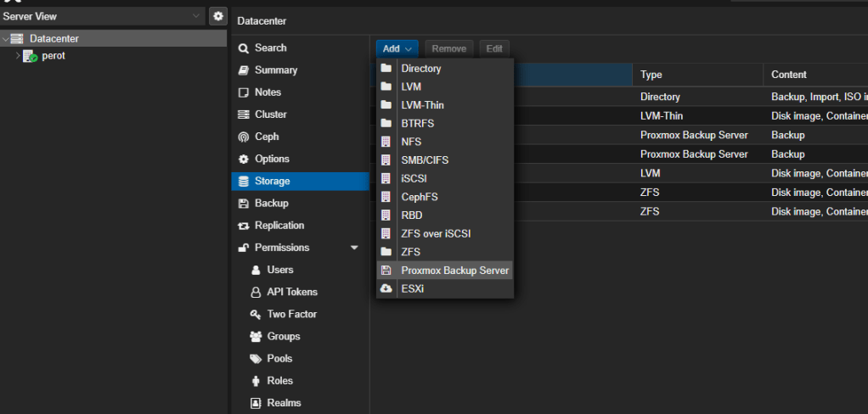868x414 pixels.
Task: Click the Type column header
Action: (651, 75)
